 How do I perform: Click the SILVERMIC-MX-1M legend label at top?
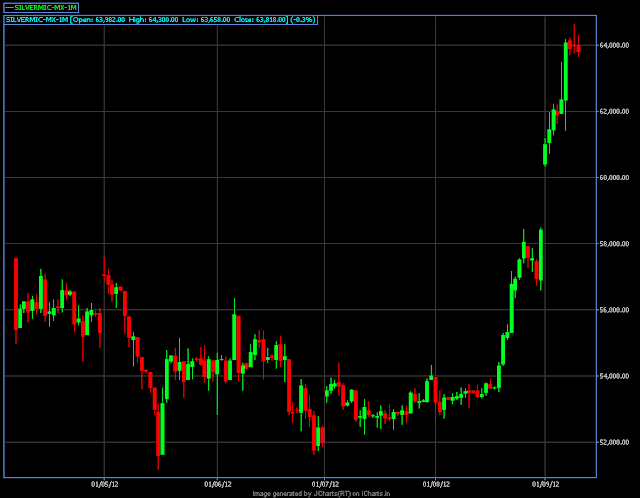click(41, 8)
